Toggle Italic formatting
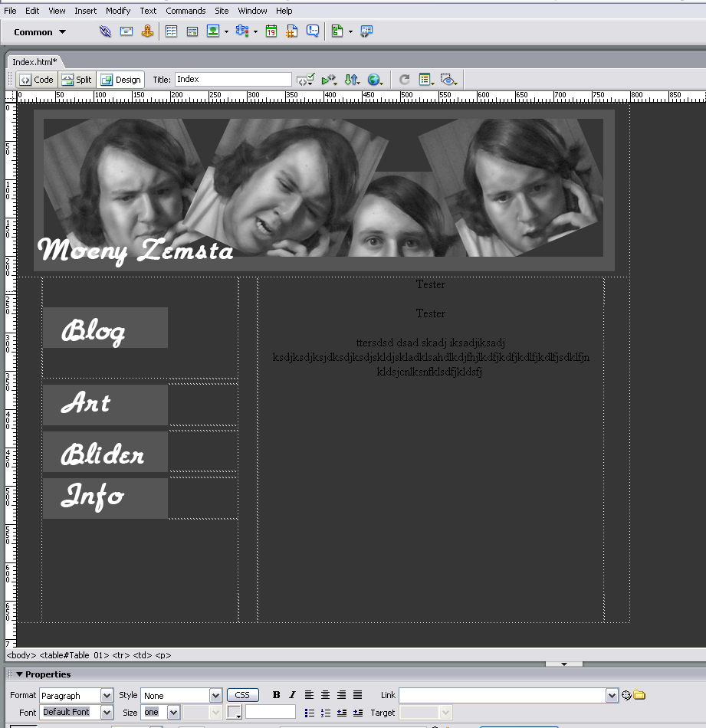706x728 pixels. (292, 695)
